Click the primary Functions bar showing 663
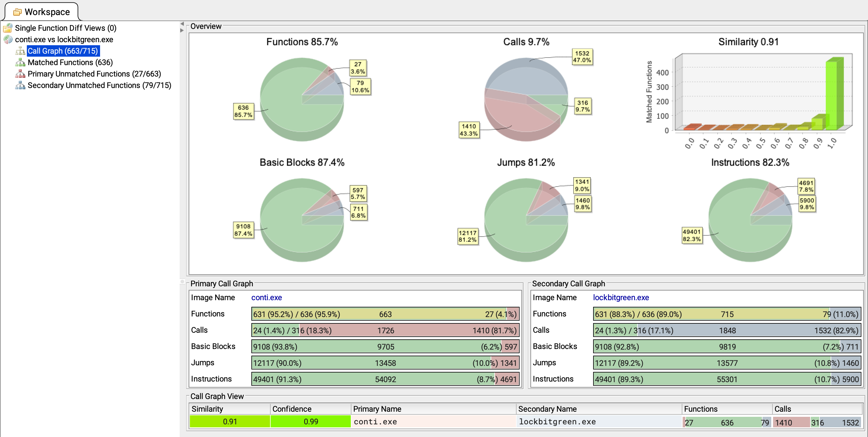Screen dimensions: 868x437 (385, 314)
